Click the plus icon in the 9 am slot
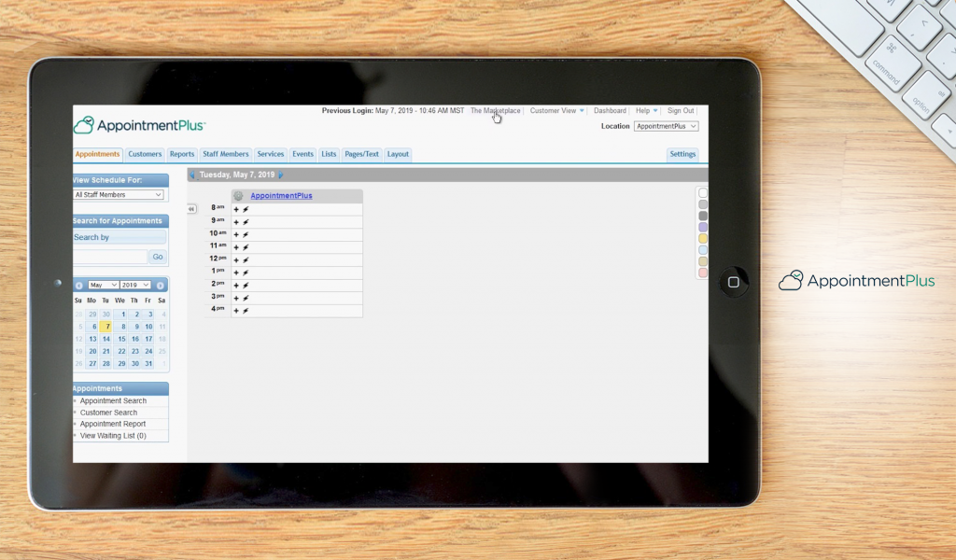The image size is (956, 560). pyautogui.click(x=236, y=222)
